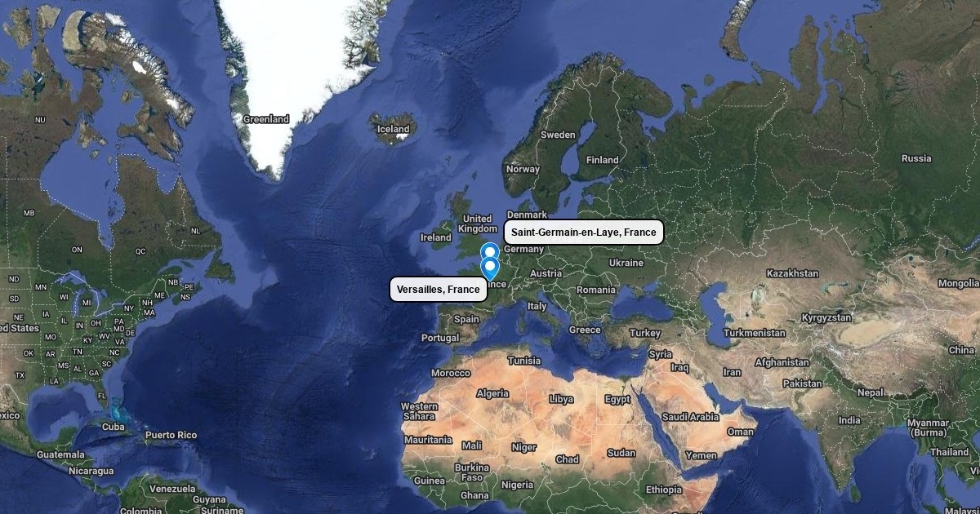Select the Saint-Germain-en-Laye, France label box
Image resolution: width=980 pixels, height=514 pixels.
[584, 233]
